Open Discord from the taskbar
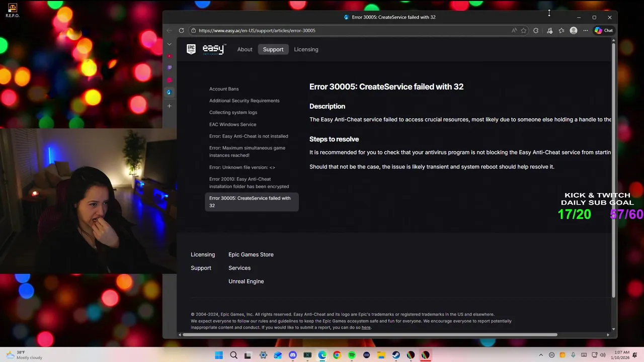Viewport: 644px width, 362px height. pyautogui.click(x=293, y=355)
